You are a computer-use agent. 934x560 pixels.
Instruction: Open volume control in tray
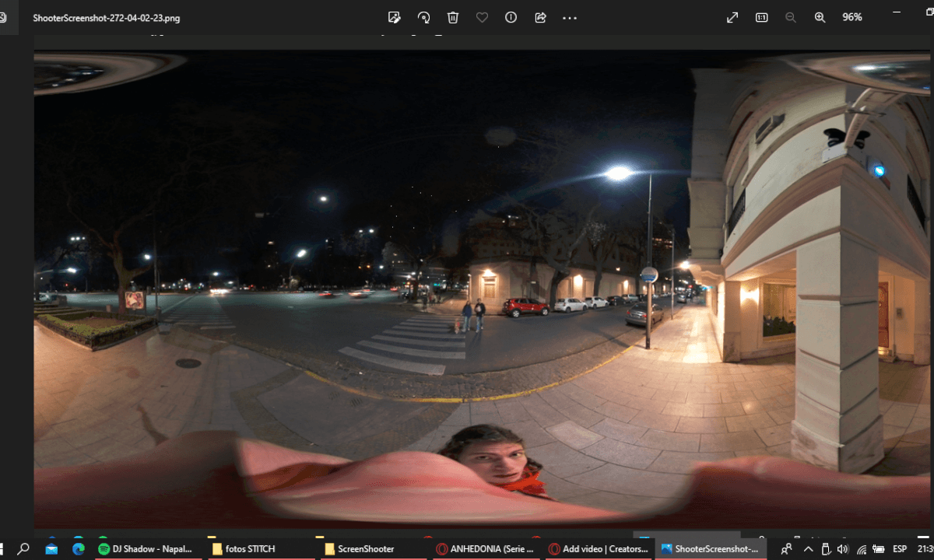843,549
